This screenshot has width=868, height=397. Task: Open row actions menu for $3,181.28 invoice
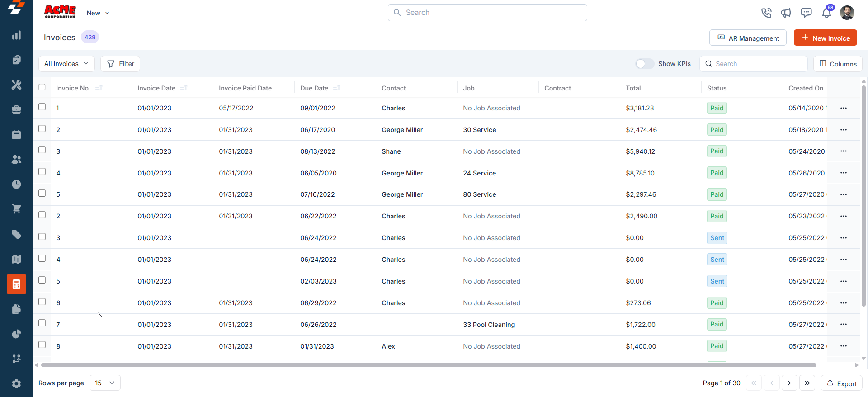(x=844, y=108)
